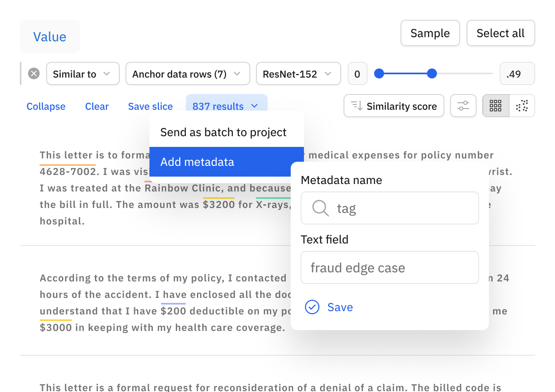The height and width of the screenshot is (392, 555).
Task: Select Send as batch to project
Action: [227, 132]
